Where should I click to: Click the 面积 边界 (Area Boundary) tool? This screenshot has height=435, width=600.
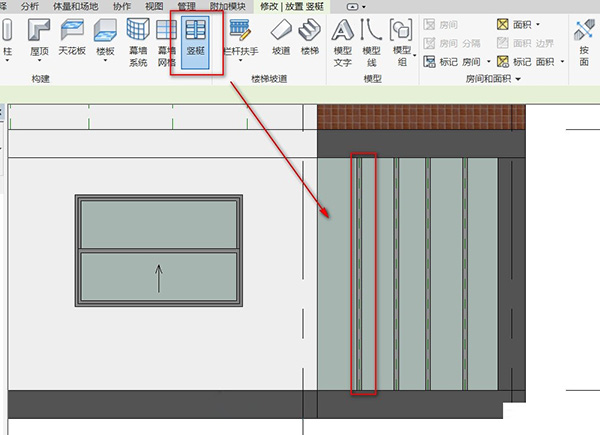click(525, 43)
